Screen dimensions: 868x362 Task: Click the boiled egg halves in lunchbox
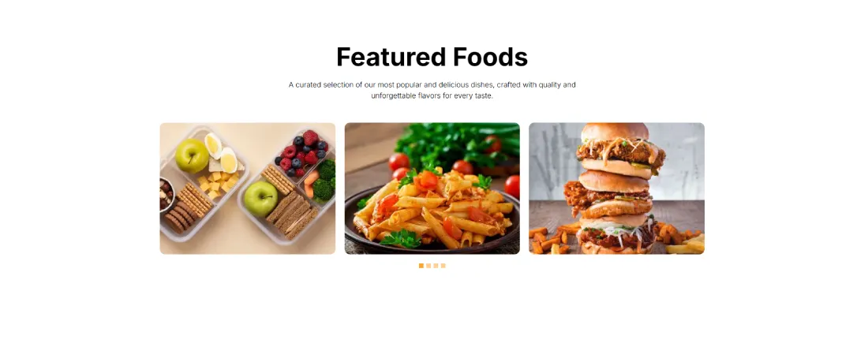click(221, 153)
